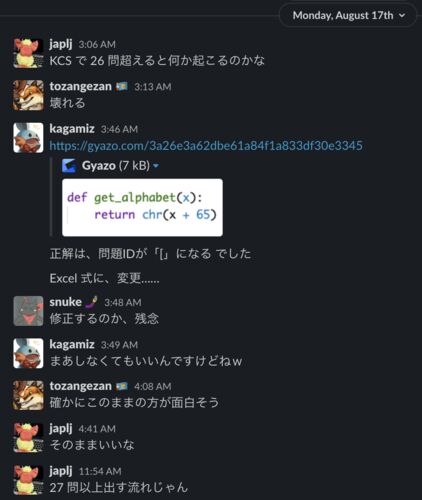Click the status emoji beside tozangezan at 3:13 AM
The height and width of the screenshot is (500, 422).
point(122,87)
